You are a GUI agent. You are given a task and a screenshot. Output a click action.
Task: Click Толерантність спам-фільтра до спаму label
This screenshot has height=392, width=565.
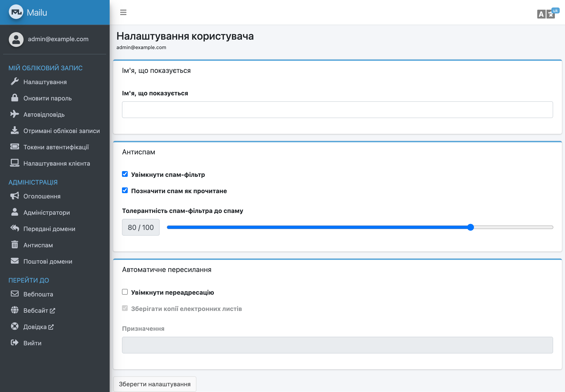point(183,211)
